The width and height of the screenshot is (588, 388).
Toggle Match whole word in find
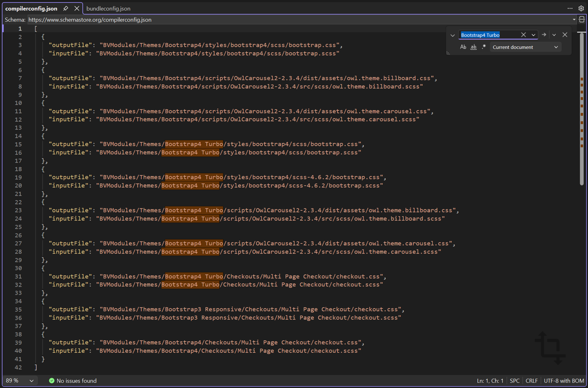pyautogui.click(x=474, y=47)
